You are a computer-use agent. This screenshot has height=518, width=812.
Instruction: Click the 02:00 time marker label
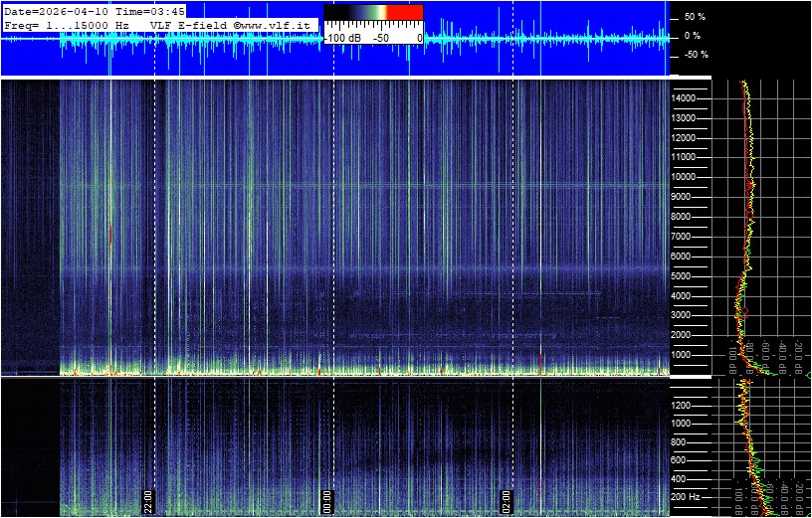pyautogui.click(x=507, y=499)
